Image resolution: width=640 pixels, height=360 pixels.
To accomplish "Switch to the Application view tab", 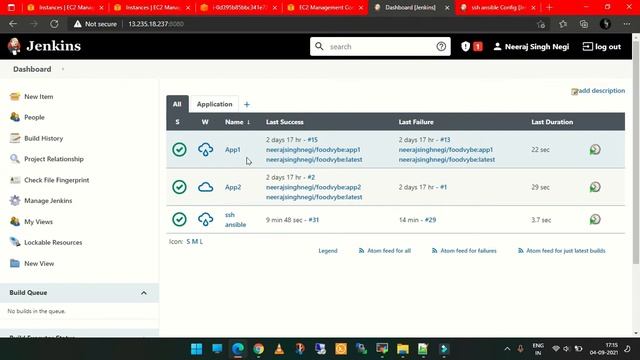I will pos(214,104).
